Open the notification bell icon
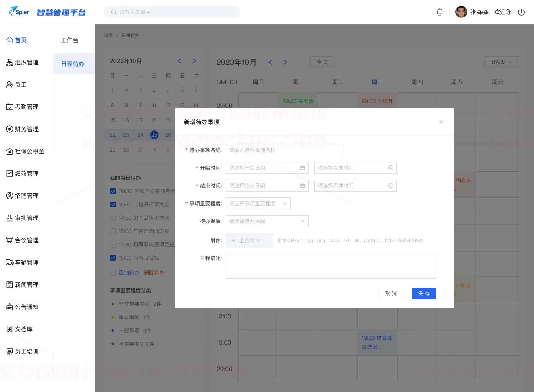Image resolution: width=534 pixels, height=392 pixels. (440, 12)
